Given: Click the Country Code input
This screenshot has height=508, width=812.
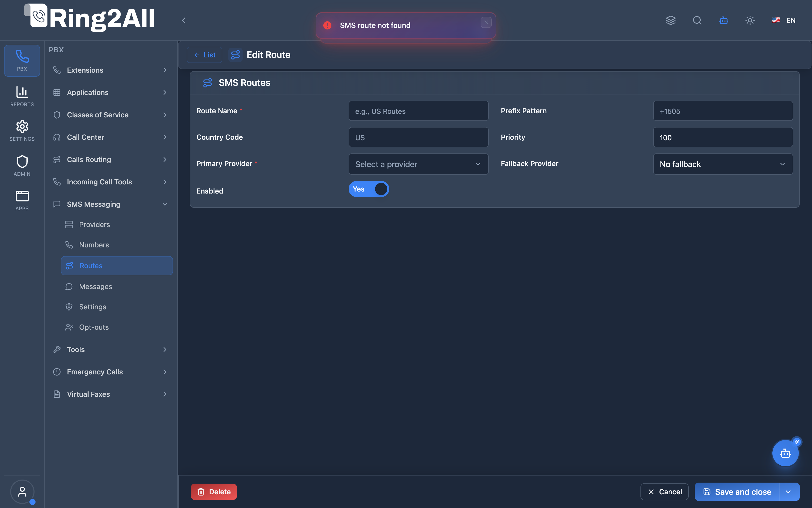Looking at the screenshot, I should (418, 137).
